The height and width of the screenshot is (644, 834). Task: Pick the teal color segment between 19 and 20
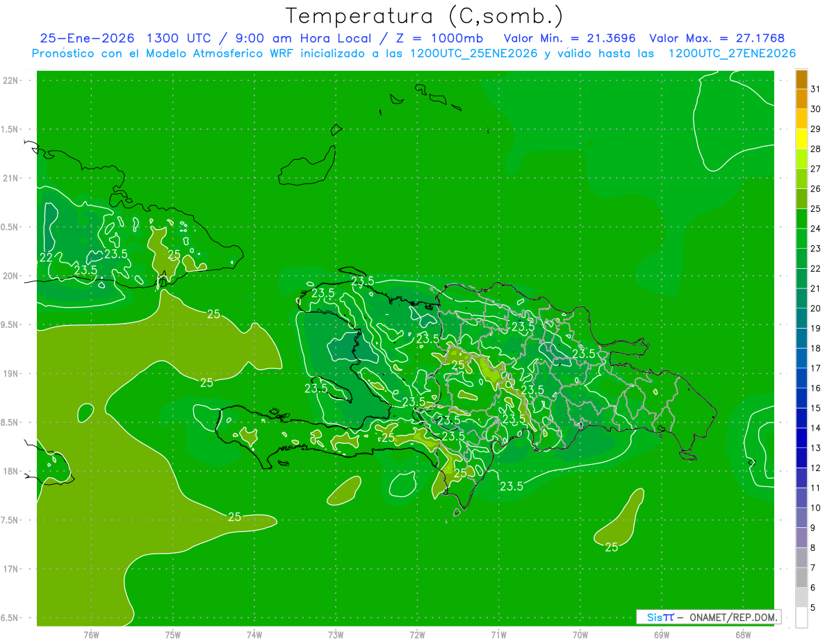click(801, 318)
